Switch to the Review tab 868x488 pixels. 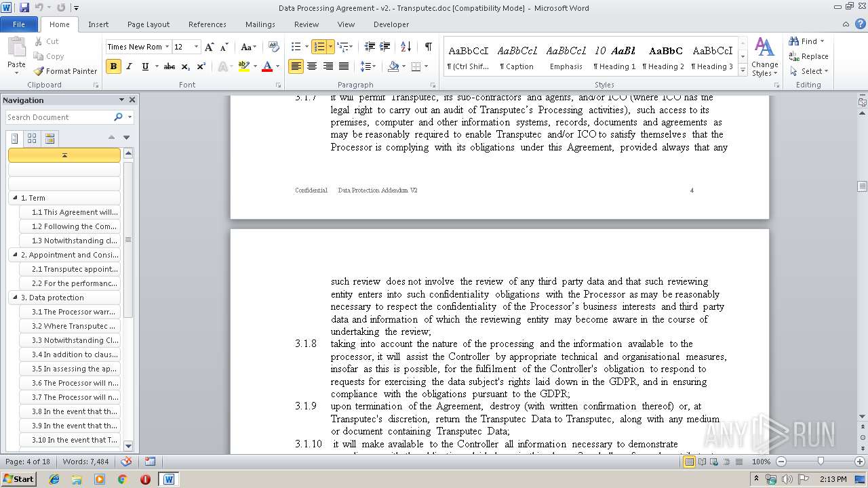[307, 24]
